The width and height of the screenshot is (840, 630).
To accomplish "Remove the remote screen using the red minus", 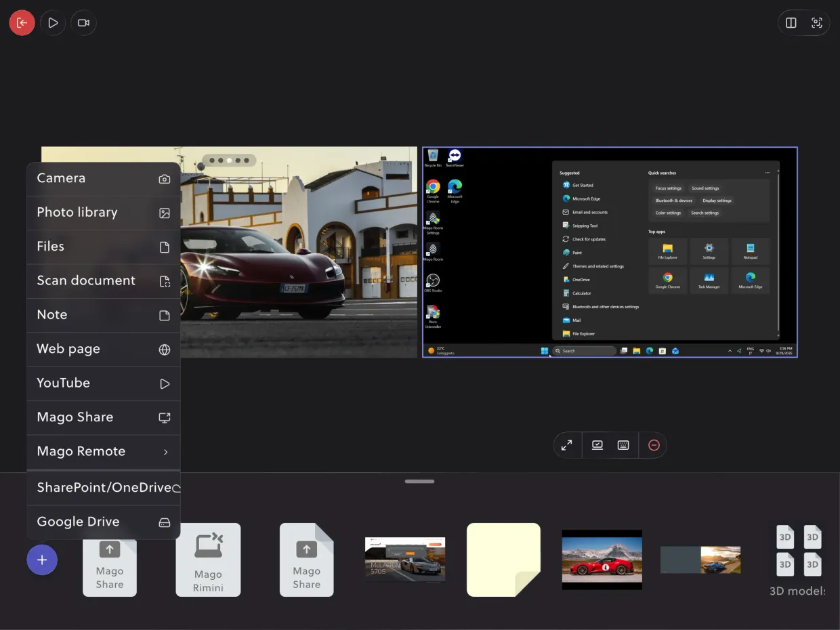I will (654, 445).
